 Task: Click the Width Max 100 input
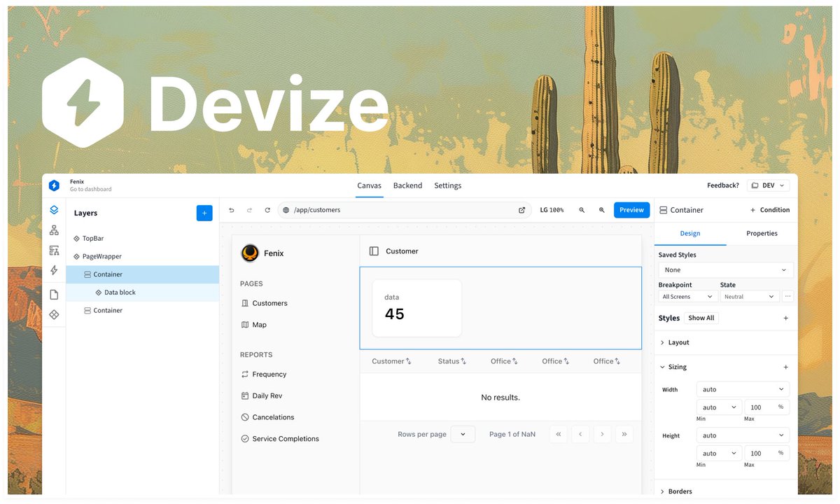point(767,407)
